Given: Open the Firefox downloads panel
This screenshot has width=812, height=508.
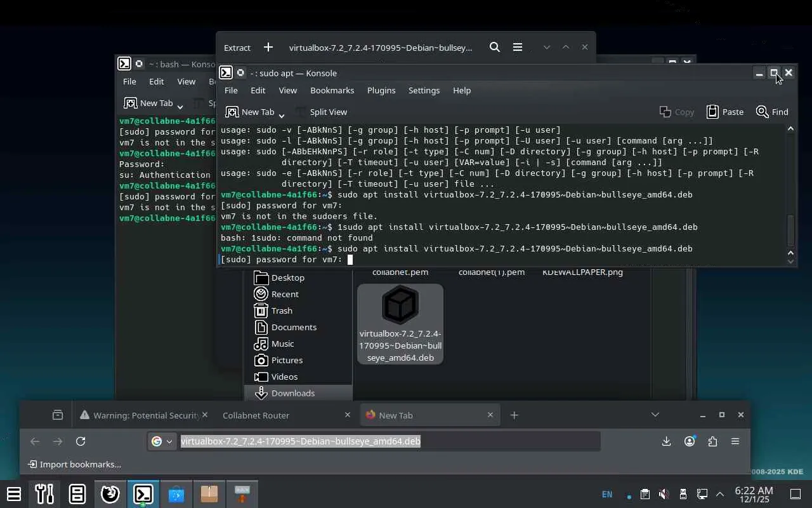Looking at the screenshot, I should coord(666,441).
